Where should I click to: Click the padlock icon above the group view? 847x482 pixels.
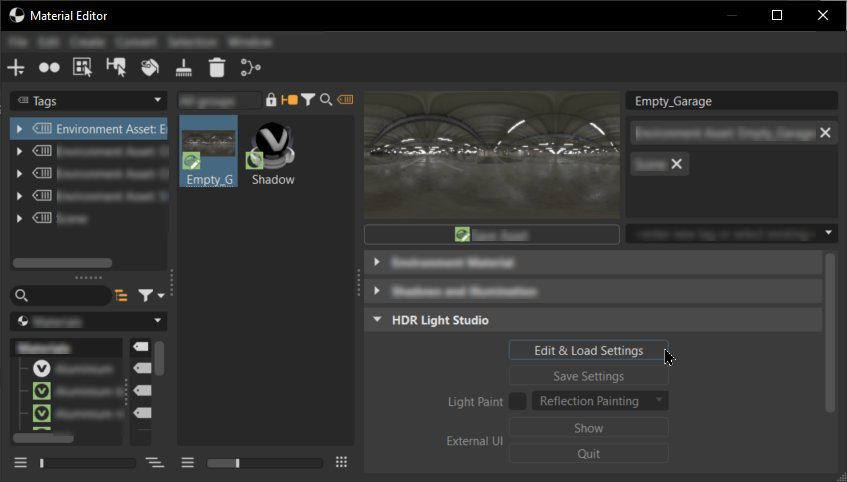271,100
